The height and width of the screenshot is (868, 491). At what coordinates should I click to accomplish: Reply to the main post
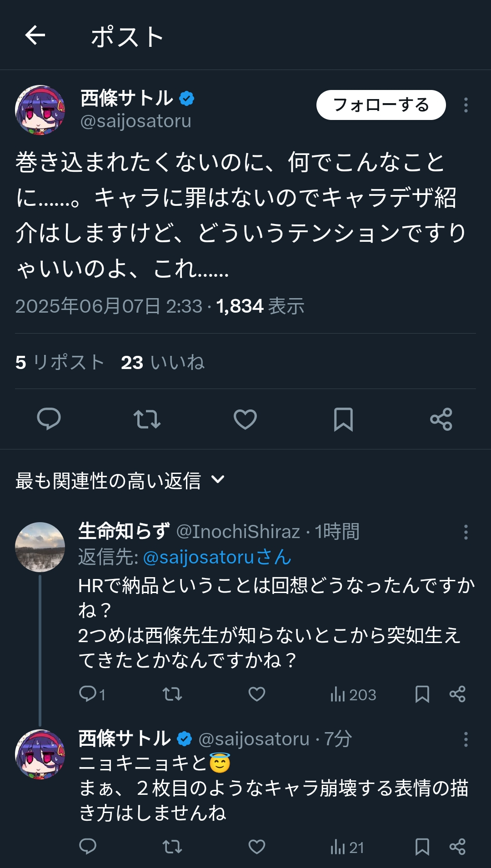click(x=49, y=419)
